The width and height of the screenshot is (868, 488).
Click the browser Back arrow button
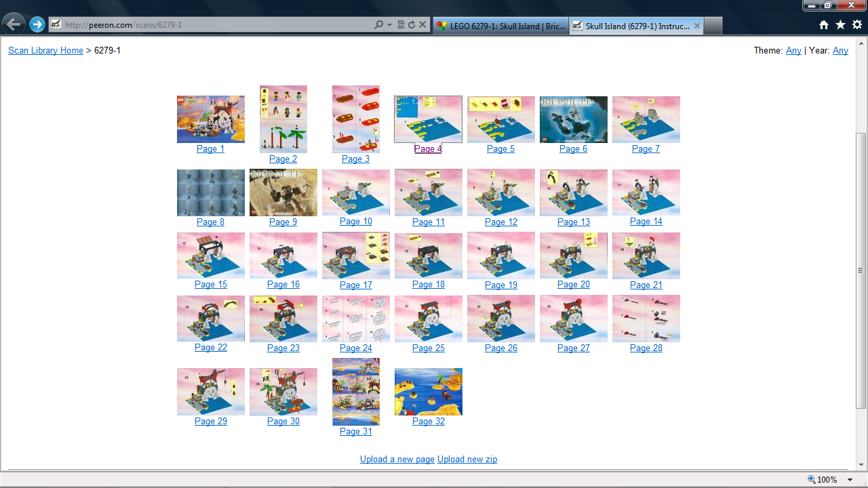click(x=14, y=24)
